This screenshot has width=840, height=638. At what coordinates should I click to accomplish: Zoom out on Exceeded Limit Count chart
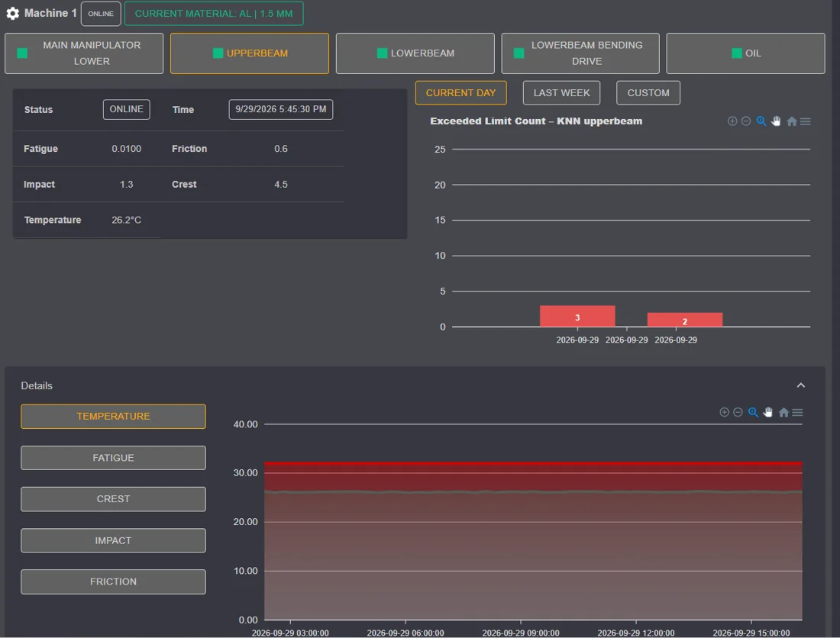[746, 121]
